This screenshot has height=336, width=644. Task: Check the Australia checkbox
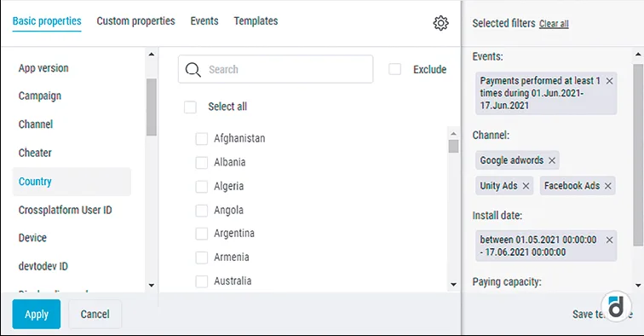tap(201, 281)
